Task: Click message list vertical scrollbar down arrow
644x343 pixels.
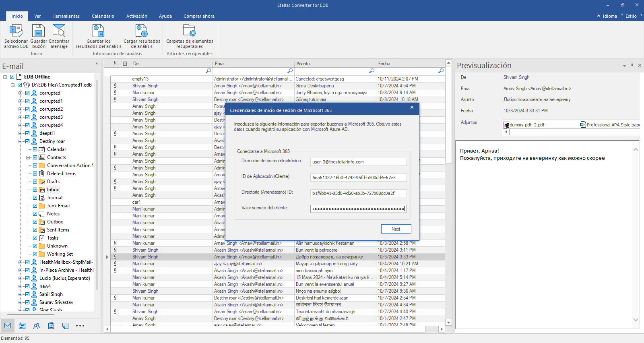Action: coord(448,322)
